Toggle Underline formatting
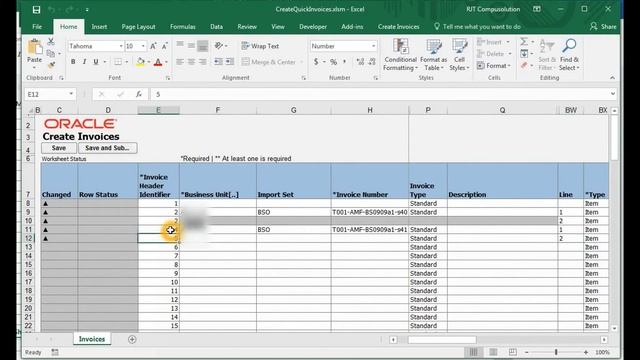Viewport: 640px width, 360px height. [96, 62]
